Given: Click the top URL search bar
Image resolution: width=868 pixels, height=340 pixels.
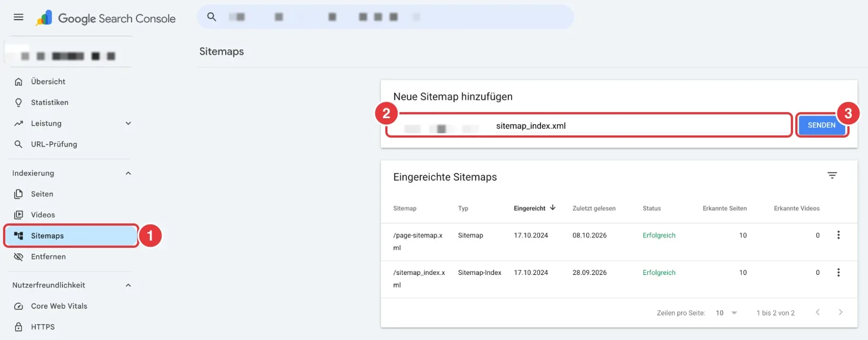Looking at the screenshot, I should coord(385,17).
